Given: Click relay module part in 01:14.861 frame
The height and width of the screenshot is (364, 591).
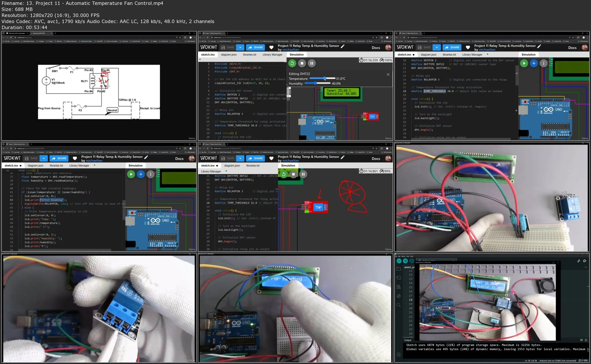Looking at the screenshot, I should tap(316, 207).
